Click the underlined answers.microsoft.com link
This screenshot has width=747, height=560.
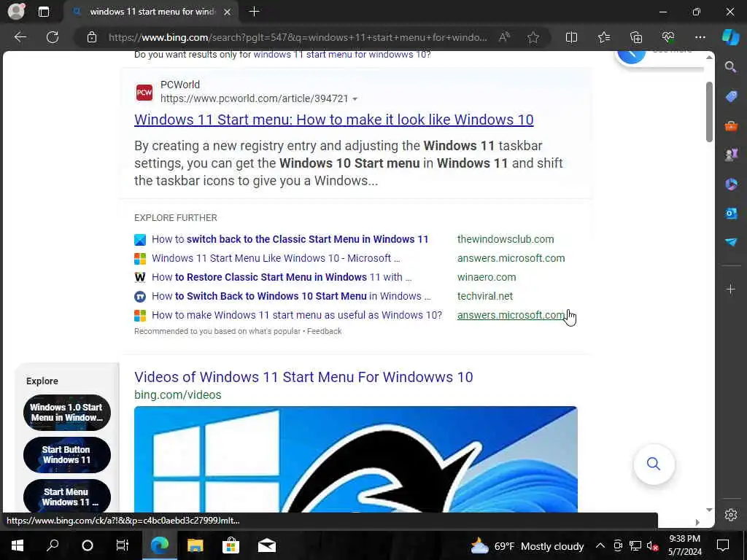click(x=511, y=315)
